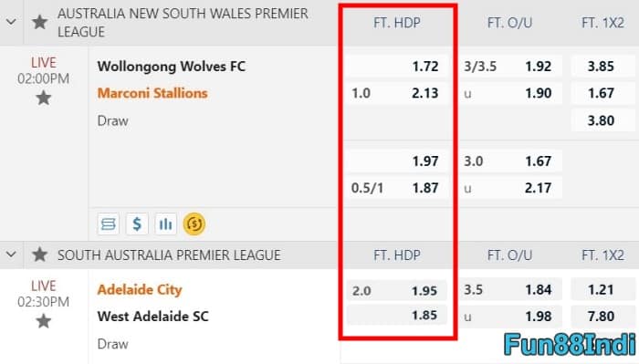Open the bar chart statistics icon
Screen dimensions: 639x364
click(165, 224)
